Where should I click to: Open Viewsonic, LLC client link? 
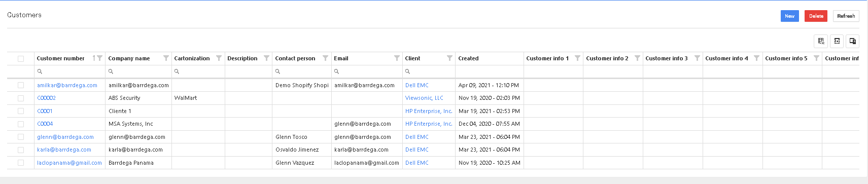[424, 98]
